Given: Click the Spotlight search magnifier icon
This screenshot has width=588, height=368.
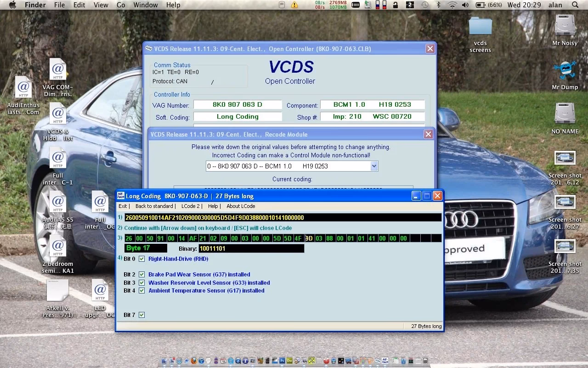Looking at the screenshot, I should 575,5.
